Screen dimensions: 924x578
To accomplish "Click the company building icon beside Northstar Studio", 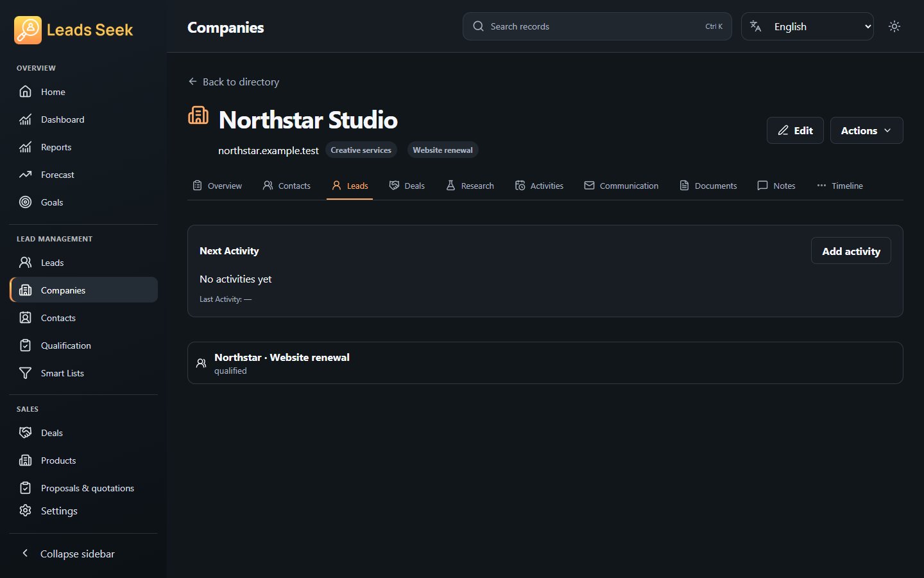I will pyautogui.click(x=198, y=116).
